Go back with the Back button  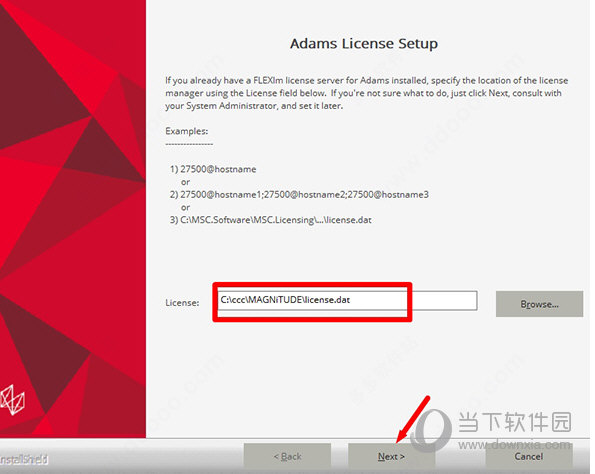click(287, 456)
